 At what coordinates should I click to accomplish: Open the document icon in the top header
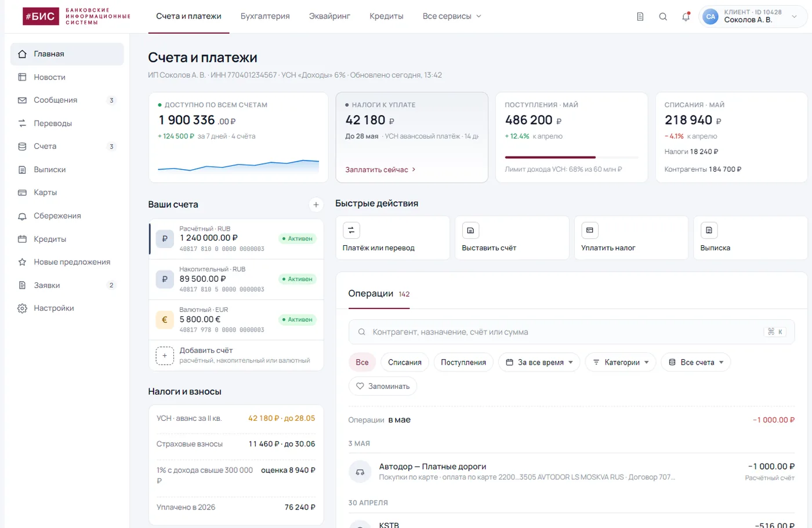(640, 17)
